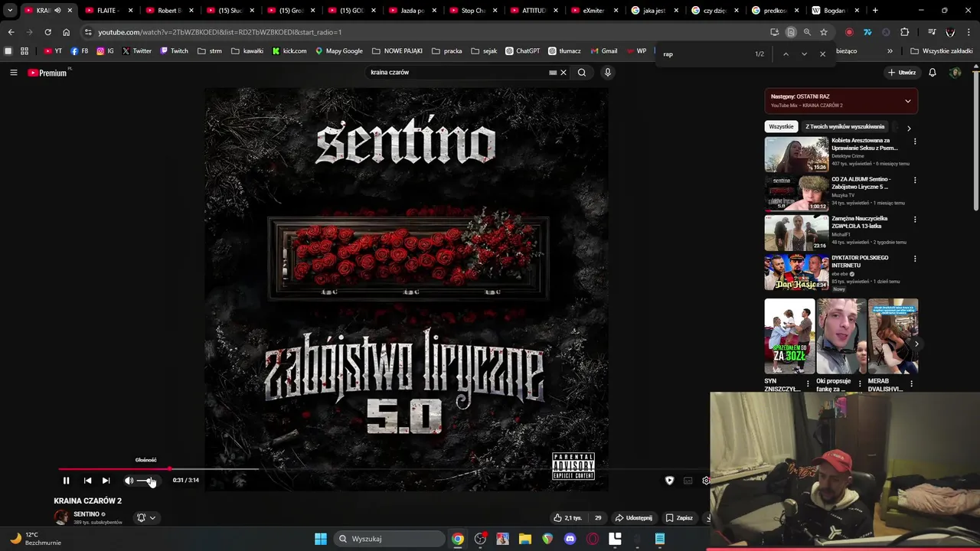The width and height of the screenshot is (980, 551).
Task: Switch to the Bogdan Wikipedia tab
Action: pos(835,11)
